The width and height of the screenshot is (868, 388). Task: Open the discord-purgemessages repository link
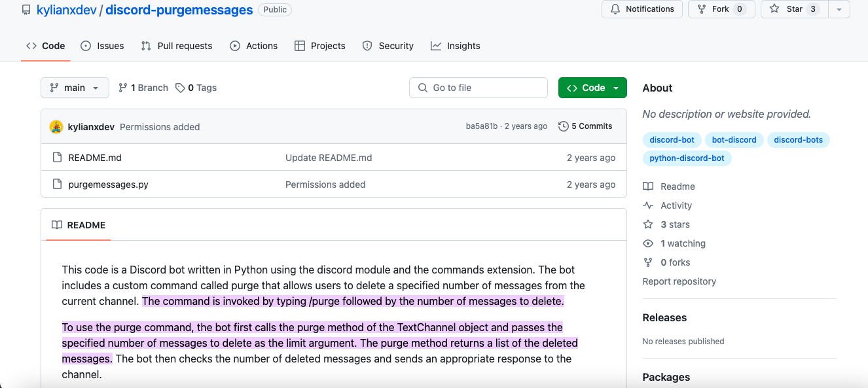(179, 10)
